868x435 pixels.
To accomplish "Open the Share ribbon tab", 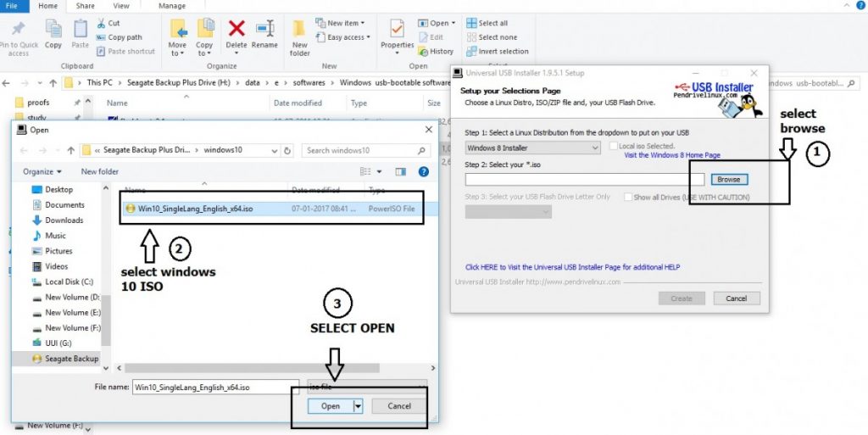I will pos(86,6).
